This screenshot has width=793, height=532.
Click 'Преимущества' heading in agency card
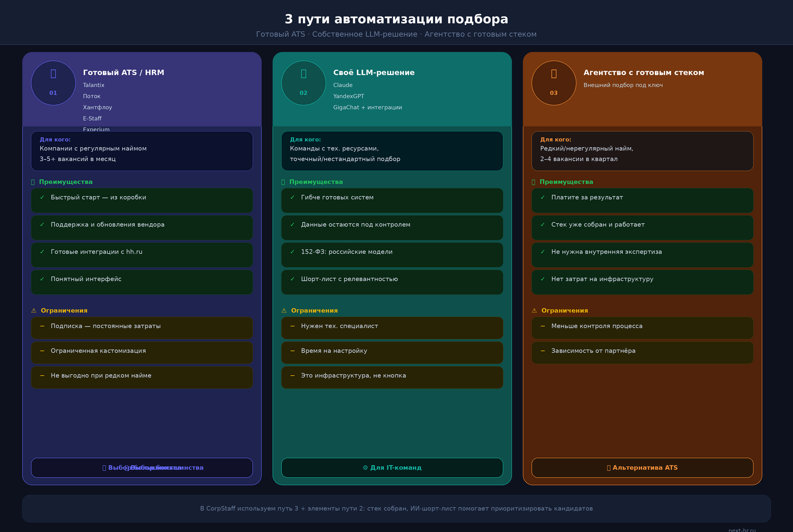pyautogui.click(x=566, y=182)
